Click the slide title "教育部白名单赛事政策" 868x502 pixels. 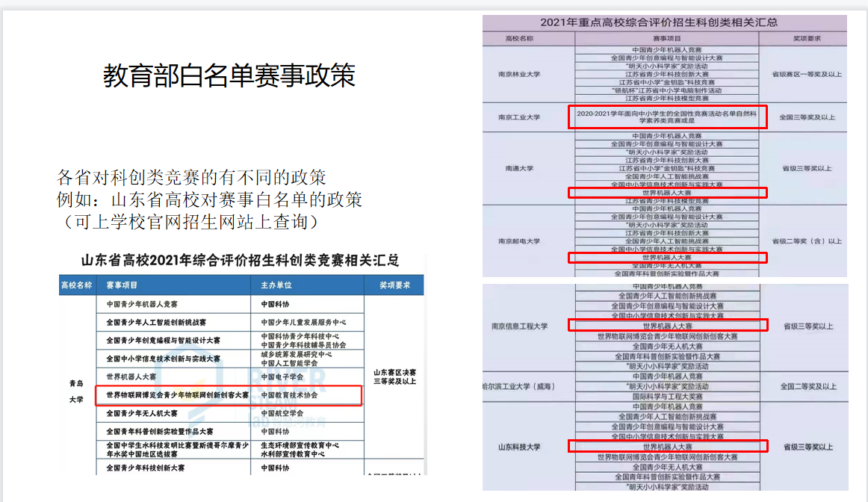click(229, 76)
